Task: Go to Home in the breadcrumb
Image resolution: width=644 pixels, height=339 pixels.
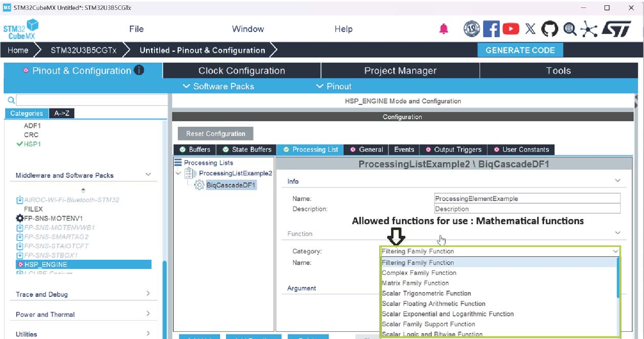Action: point(18,50)
